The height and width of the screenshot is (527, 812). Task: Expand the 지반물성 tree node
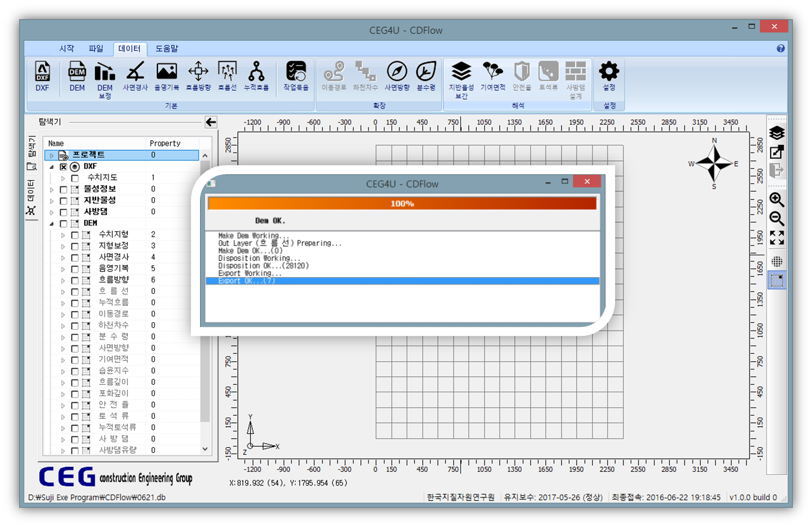52,200
